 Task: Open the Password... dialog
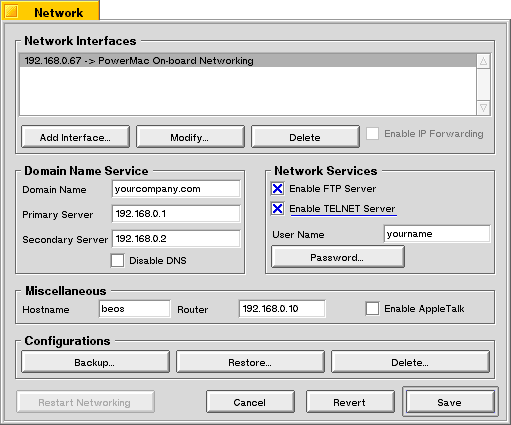pos(338,257)
